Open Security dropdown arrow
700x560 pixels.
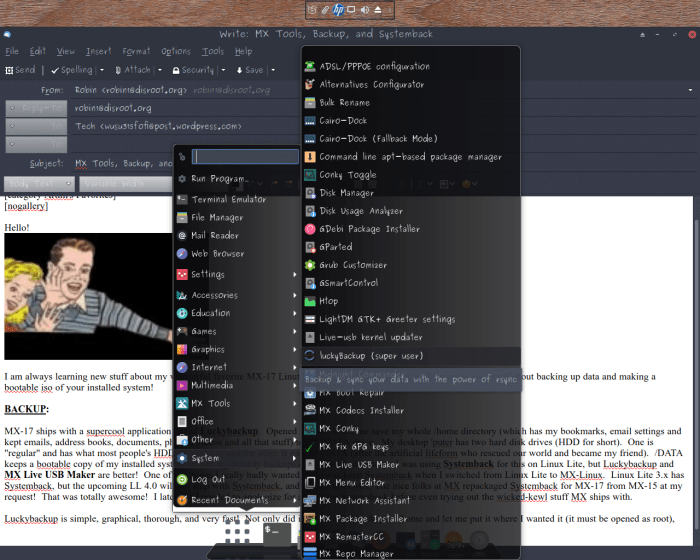coord(223,70)
